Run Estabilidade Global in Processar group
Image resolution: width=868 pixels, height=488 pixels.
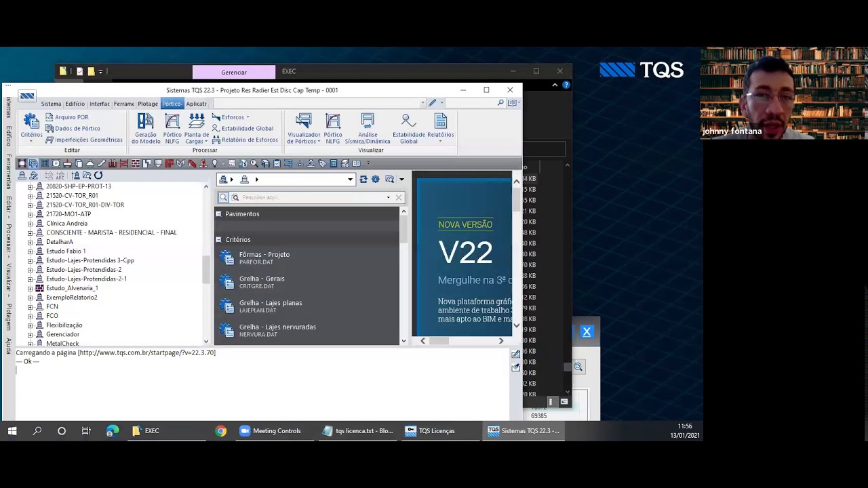243,128
